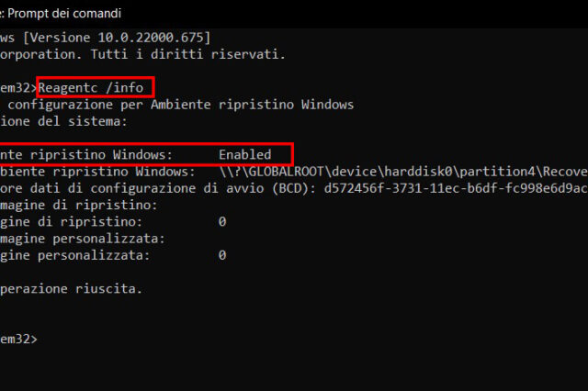This screenshot has height=391, width=588.
Task: Click the typed "Reagentc /info" command
Action: (x=96, y=87)
